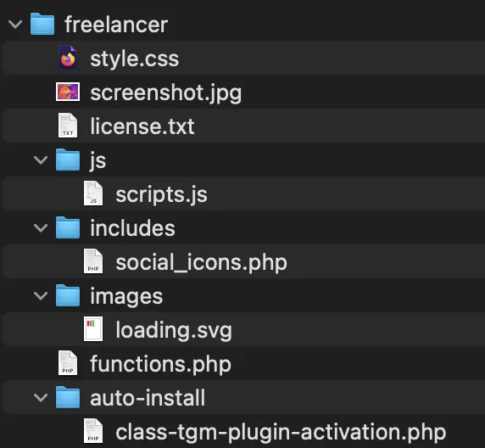Select the class-tgm-plugin-activation.php file name
The width and height of the screenshot is (485, 448).
click(281, 432)
